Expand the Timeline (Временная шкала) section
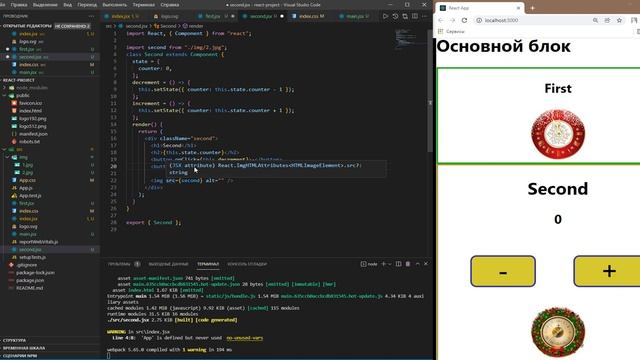Screen dimensions: 640x360 (24, 348)
